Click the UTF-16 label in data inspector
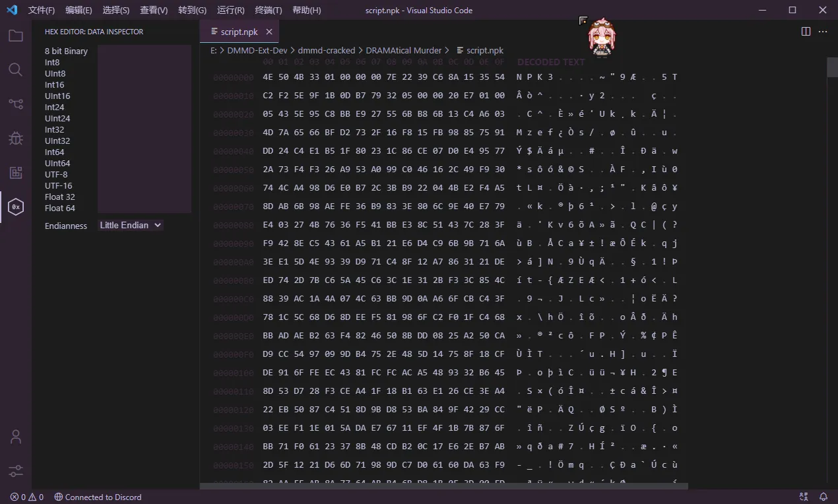This screenshot has width=838, height=504. (x=59, y=185)
